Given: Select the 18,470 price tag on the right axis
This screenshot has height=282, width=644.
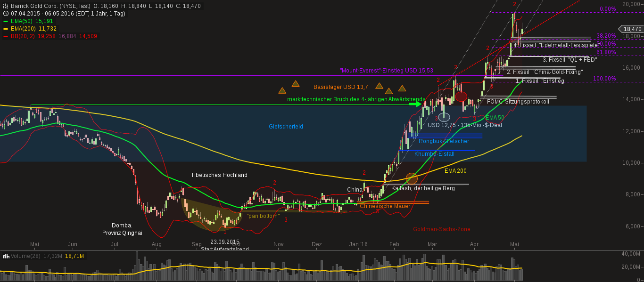Looking at the screenshot, I should point(631,29).
